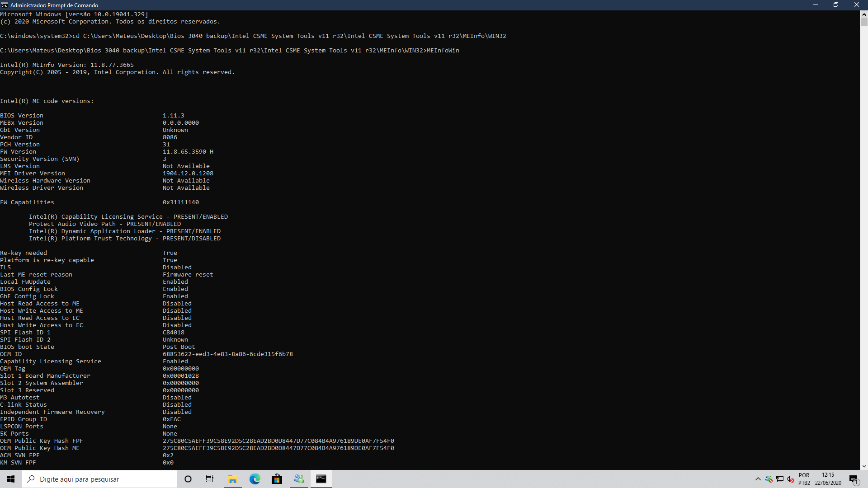Click the ACM SVN FPF value 0x2
The image size is (868, 488).
tap(168, 455)
